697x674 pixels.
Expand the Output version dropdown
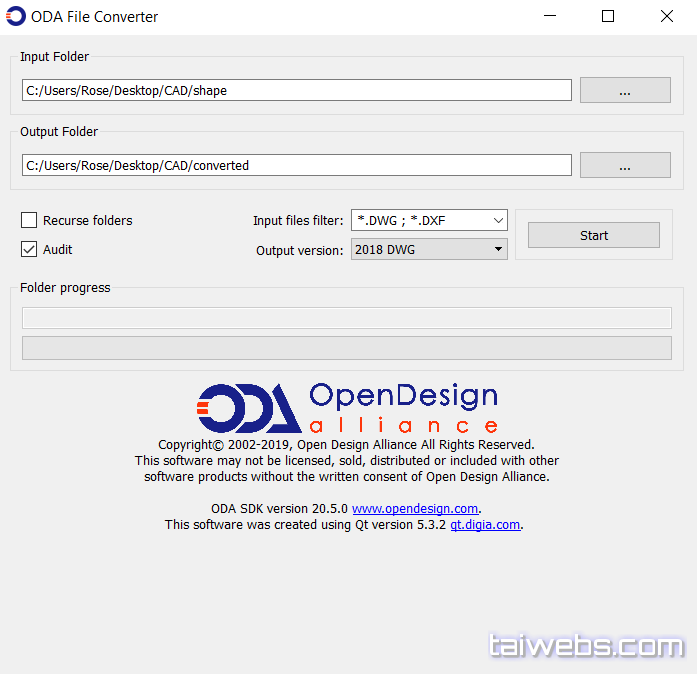pos(498,250)
